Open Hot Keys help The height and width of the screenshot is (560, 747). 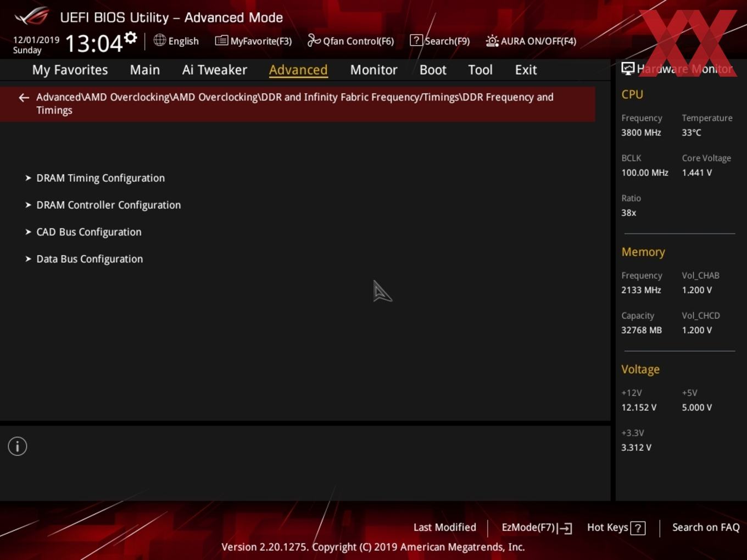[607, 528]
